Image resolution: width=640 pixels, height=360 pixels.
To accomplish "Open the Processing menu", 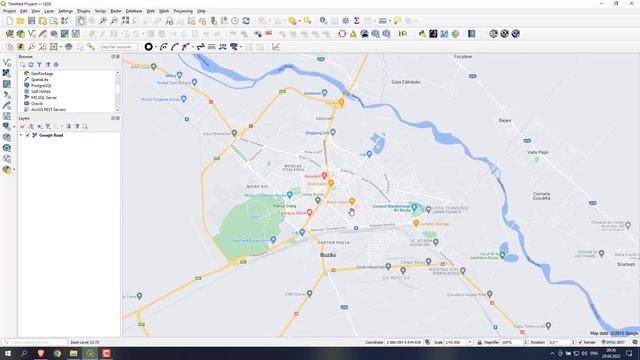I will click(x=183, y=11).
